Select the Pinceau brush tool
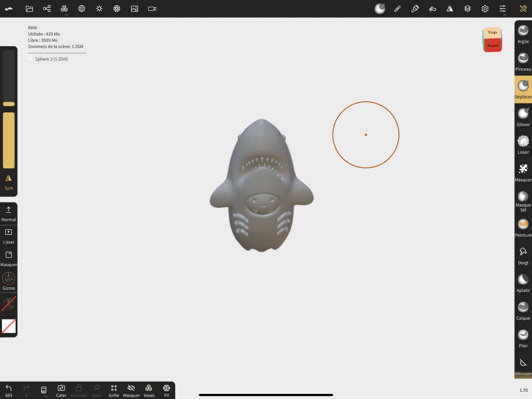The width and height of the screenshot is (532, 399). [523, 62]
